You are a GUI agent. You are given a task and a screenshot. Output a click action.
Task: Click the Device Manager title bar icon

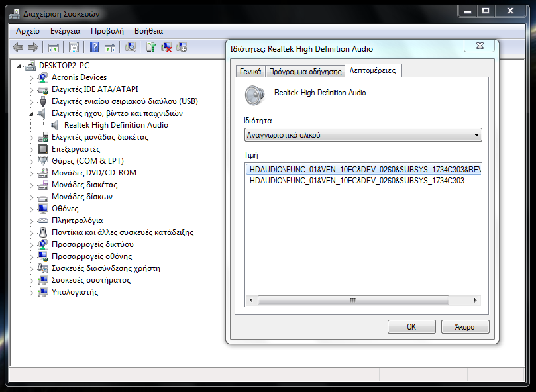(15, 14)
